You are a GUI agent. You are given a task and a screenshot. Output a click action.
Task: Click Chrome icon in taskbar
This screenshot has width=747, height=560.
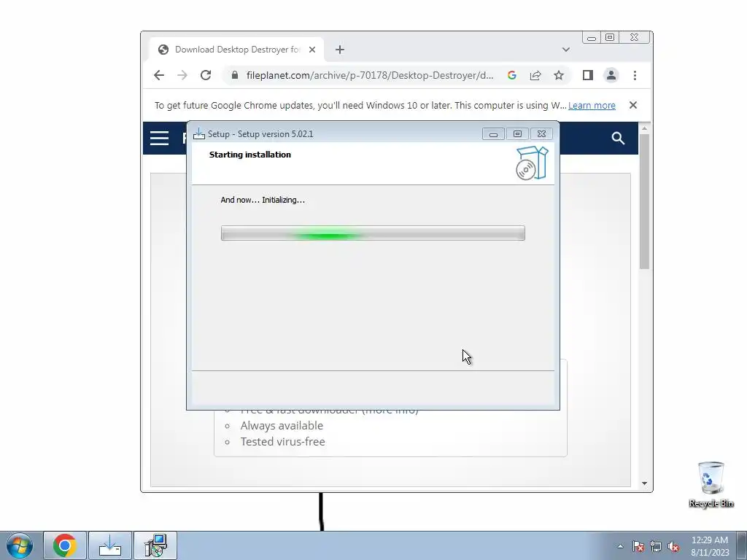pyautogui.click(x=65, y=545)
